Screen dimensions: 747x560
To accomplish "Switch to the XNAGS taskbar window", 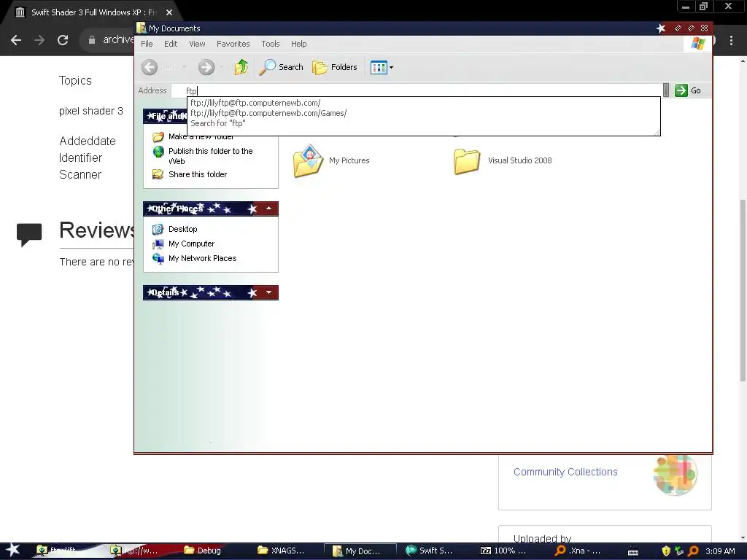I will pos(281,551).
